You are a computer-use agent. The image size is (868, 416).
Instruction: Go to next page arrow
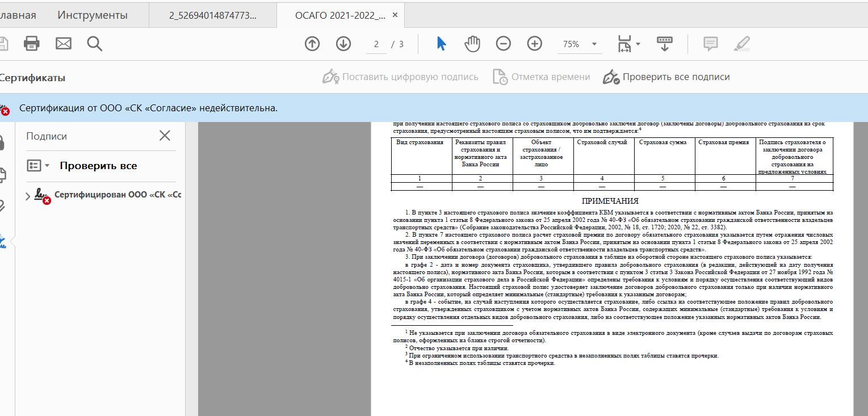click(343, 44)
